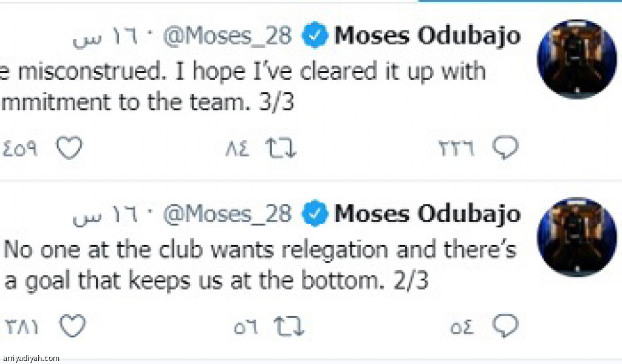
Task: Click arriyadiyah.com watermark text
Action: click(31, 359)
